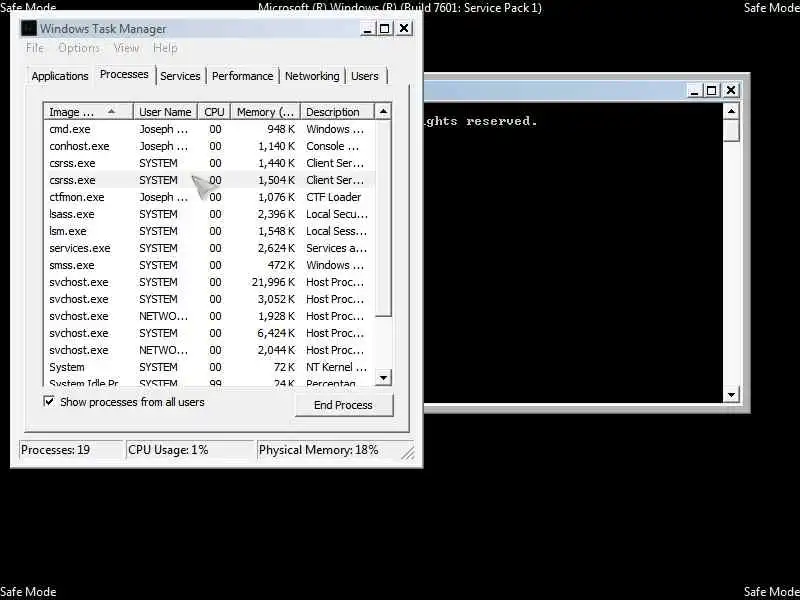The width and height of the screenshot is (800, 600).
Task: Sort by the User Name column header
Action: coord(165,112)
